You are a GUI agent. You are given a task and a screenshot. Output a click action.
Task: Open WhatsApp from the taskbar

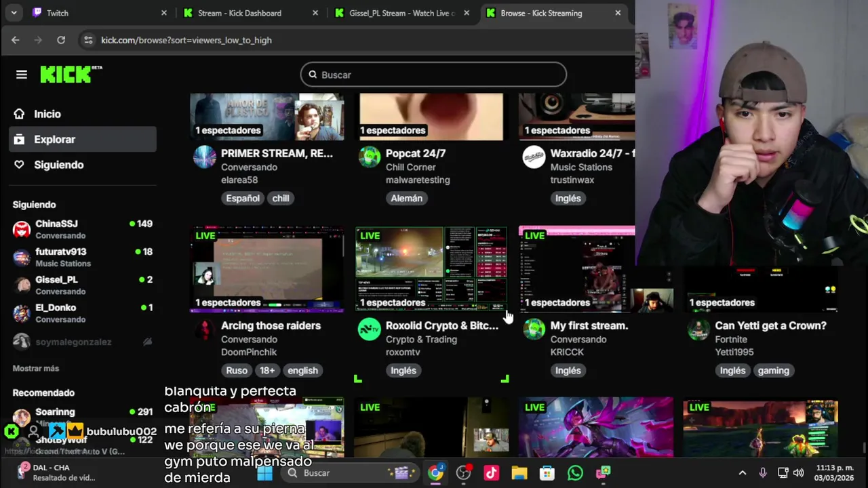(x=575, y=473)
